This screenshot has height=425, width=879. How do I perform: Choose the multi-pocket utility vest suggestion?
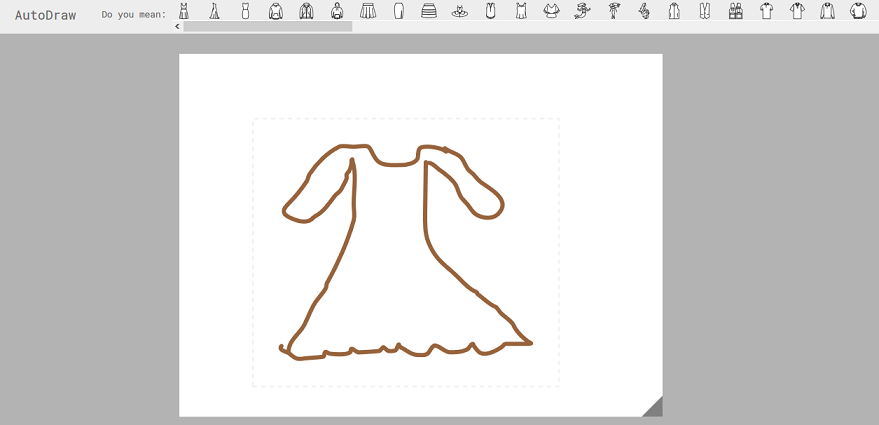pyautogui.click(x=736, y=11)
